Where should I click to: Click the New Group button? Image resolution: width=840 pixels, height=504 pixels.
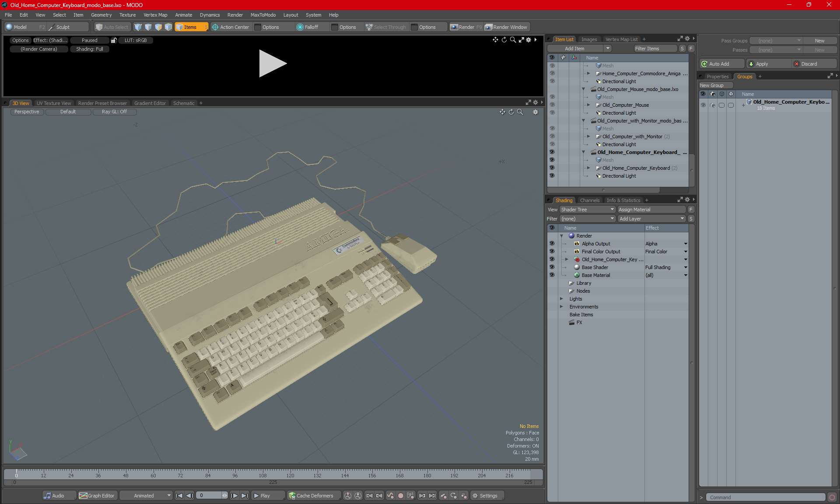click(x=715, y=85)
